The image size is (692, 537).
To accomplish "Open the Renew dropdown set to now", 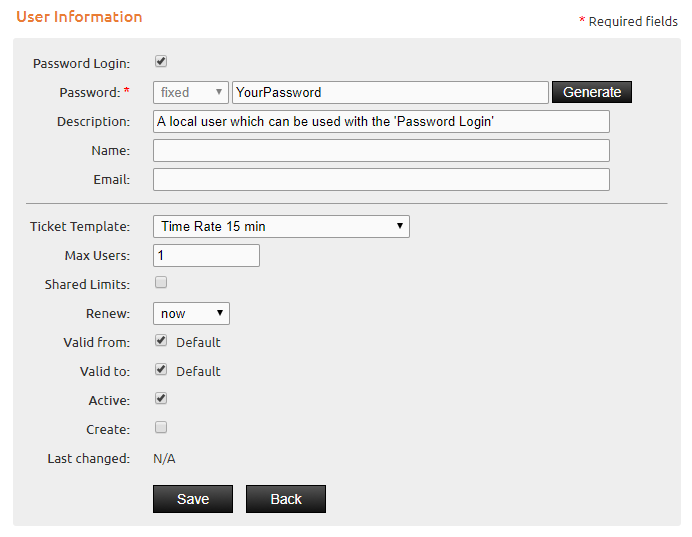I will pyautogui.click(x=191, y=313).
